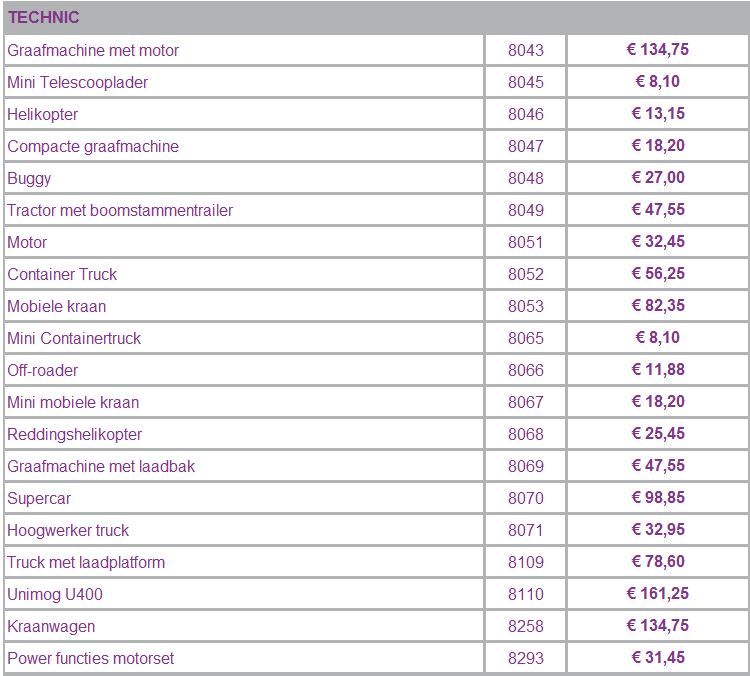Click set number 8258
750x676 pixels.
tap(526, 627)
